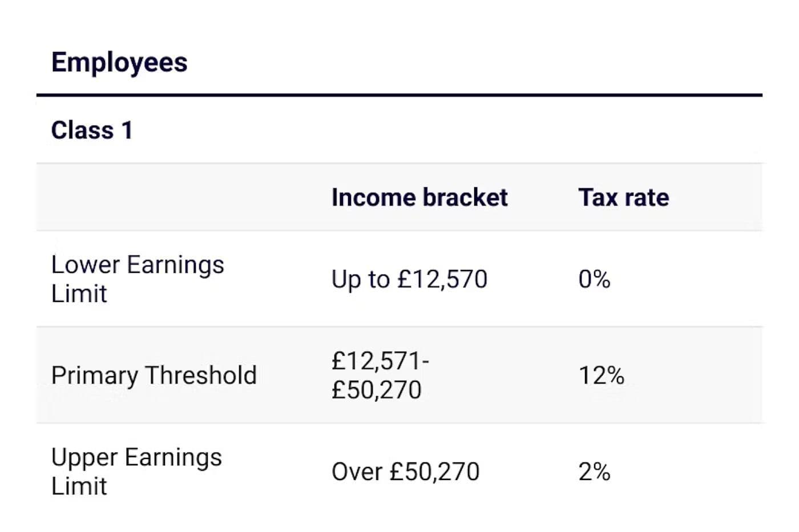Click the Class 1 section title
The height and width of the screenshot is (532, 799).
92,130
